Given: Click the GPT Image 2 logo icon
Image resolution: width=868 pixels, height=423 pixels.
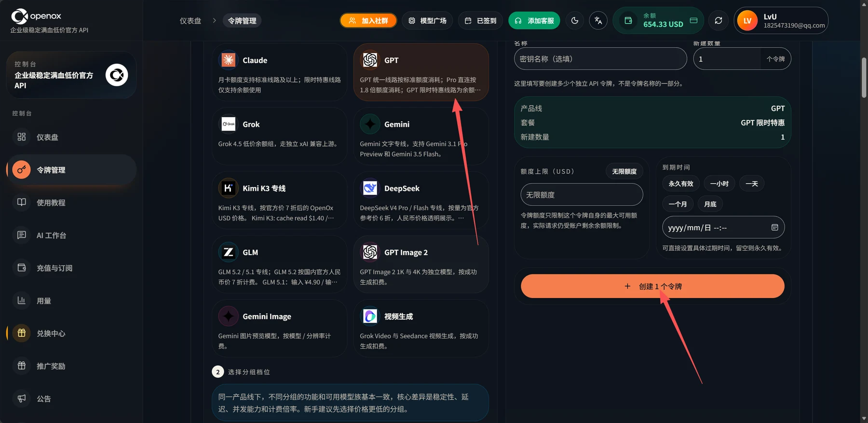Looking at the screenshot, I should (x=370, y=252).
